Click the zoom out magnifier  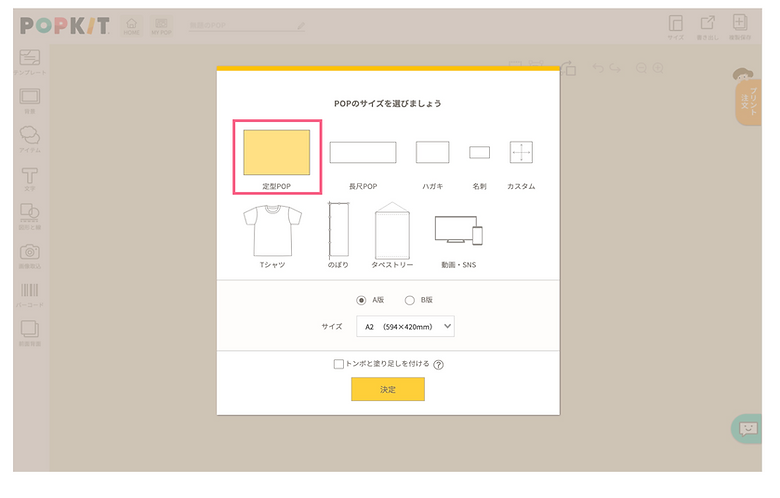[x=642, y=68]
